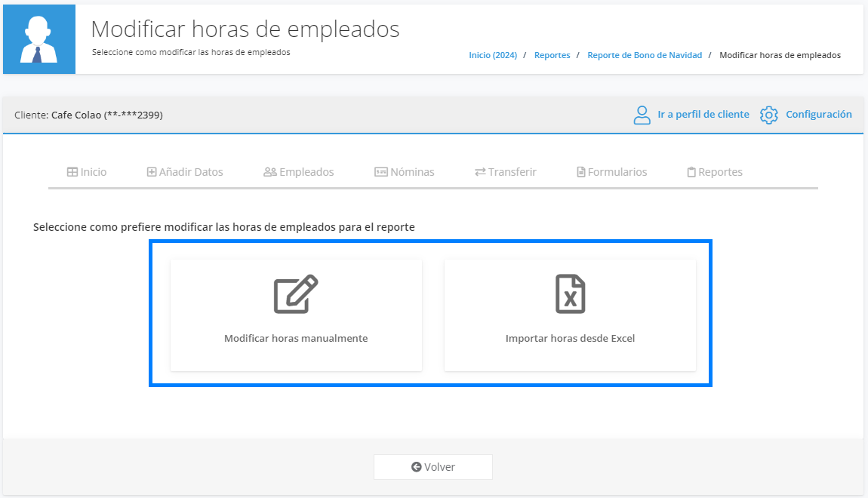Open the Formularios tab
This screenshot has height=498, width=868.
click(x=611, y=172)
